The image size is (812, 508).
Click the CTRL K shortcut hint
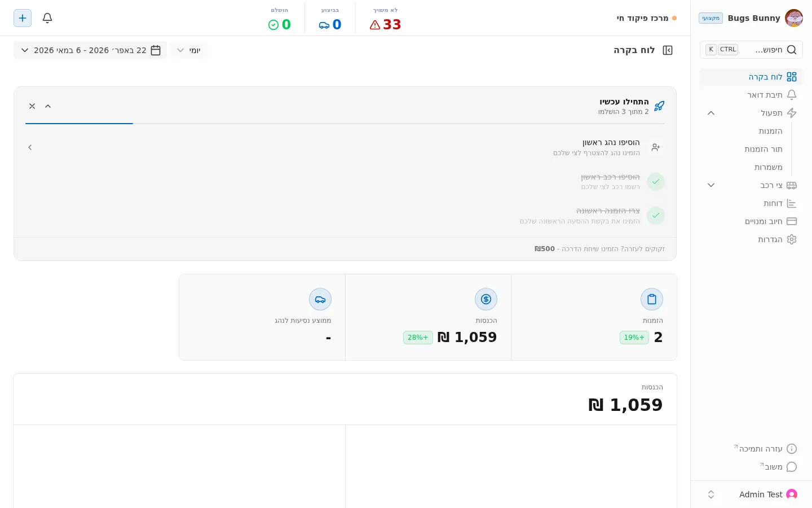tap(722, 50)
